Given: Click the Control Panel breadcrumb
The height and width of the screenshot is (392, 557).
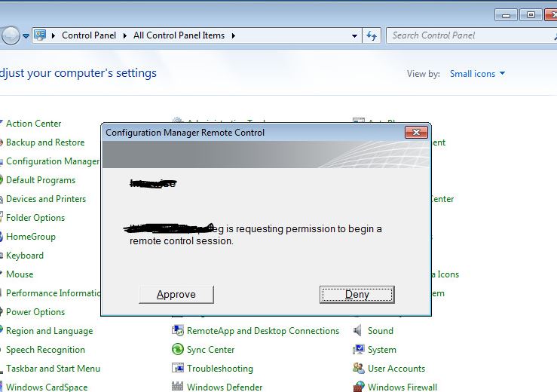Looking at the screenshot, I should (89, 35).
